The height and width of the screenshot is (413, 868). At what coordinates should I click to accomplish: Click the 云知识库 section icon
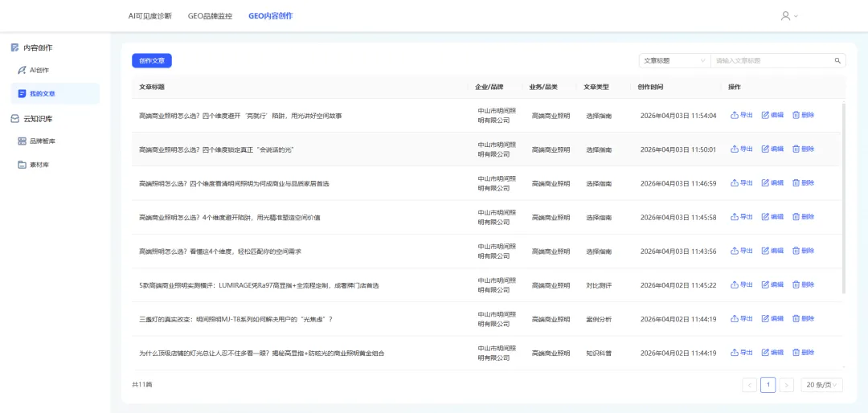coord(15,118)
